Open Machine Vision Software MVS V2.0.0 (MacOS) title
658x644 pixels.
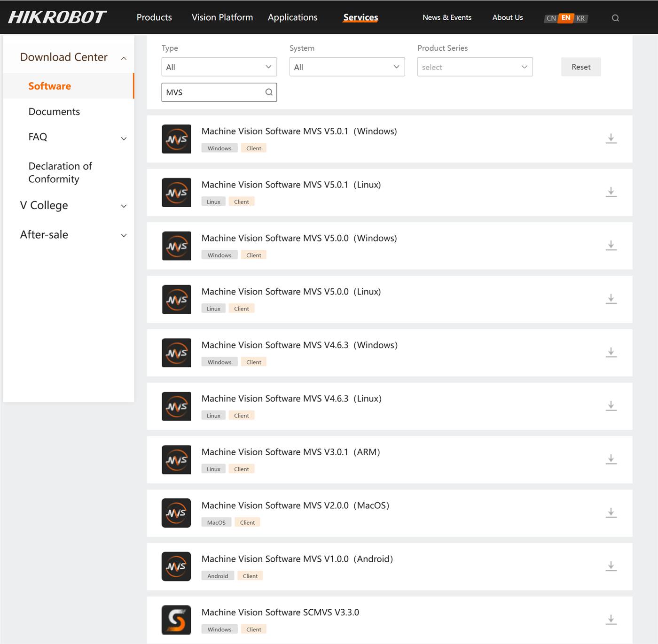(295, 505)
